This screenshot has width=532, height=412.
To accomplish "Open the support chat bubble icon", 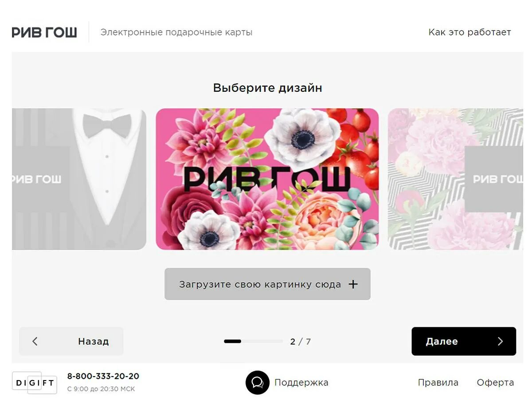I will [258, 382].
